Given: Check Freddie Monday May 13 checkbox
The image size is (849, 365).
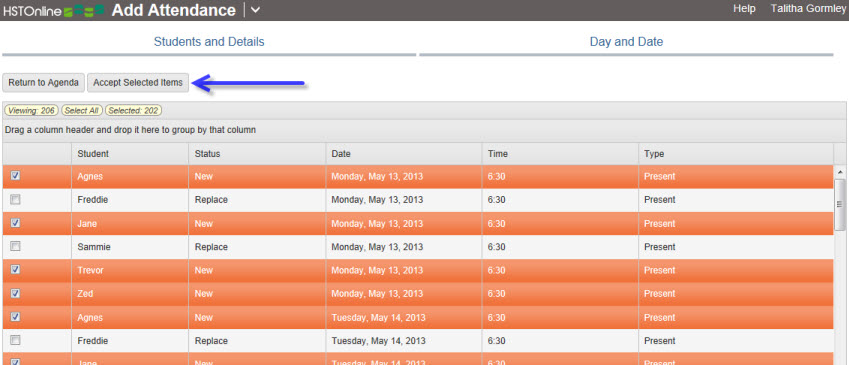Looking at the screenshot, I should click(x=16, y=199).
